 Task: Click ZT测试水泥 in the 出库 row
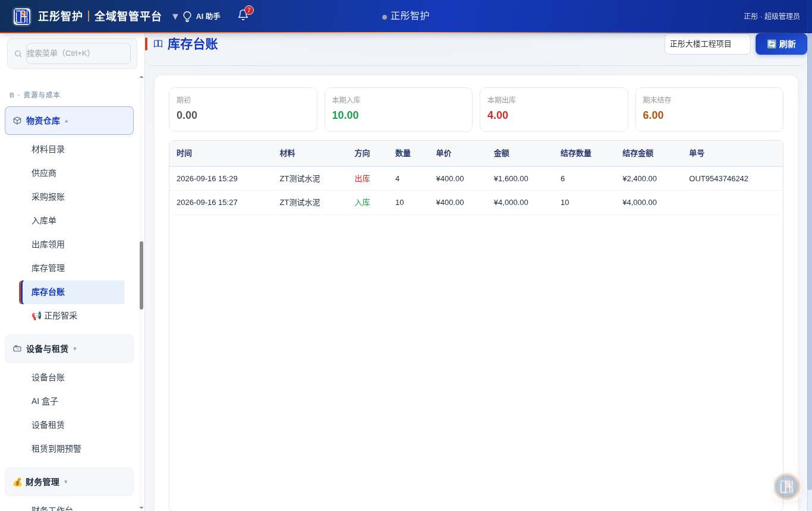pyautogui.click(x=300, y=178)
